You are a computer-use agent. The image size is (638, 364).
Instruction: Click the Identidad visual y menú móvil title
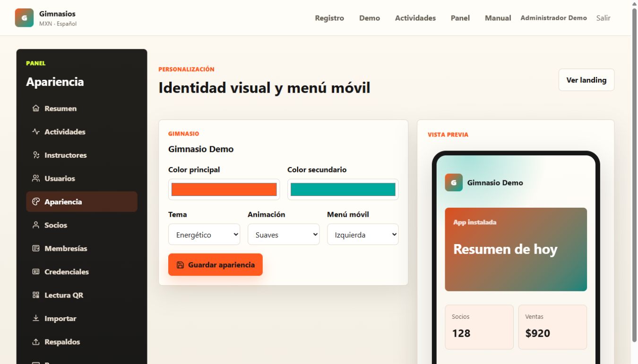[x=264, y=88]
